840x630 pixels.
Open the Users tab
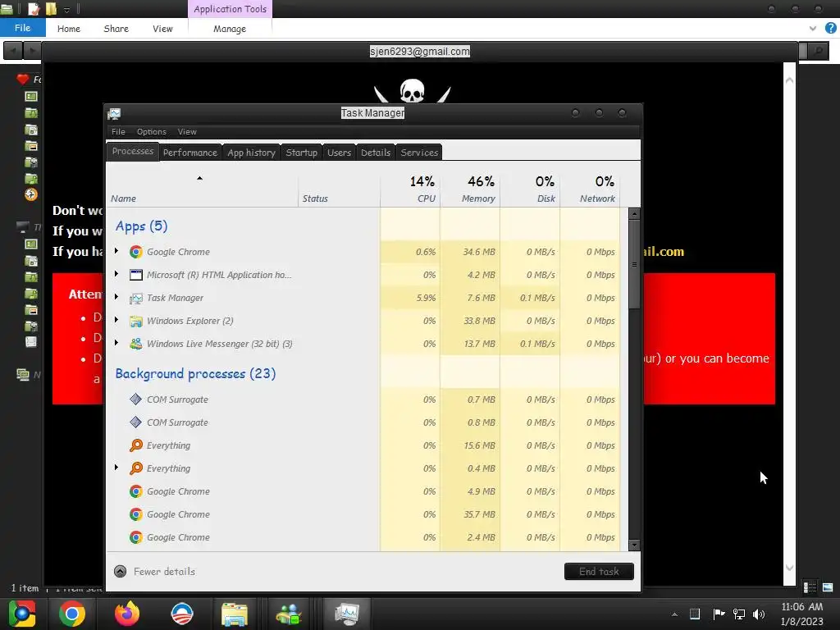(339, 153)
